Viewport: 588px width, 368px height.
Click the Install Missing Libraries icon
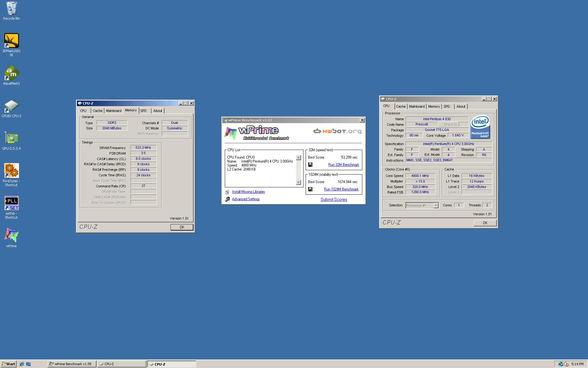point(227,192)
